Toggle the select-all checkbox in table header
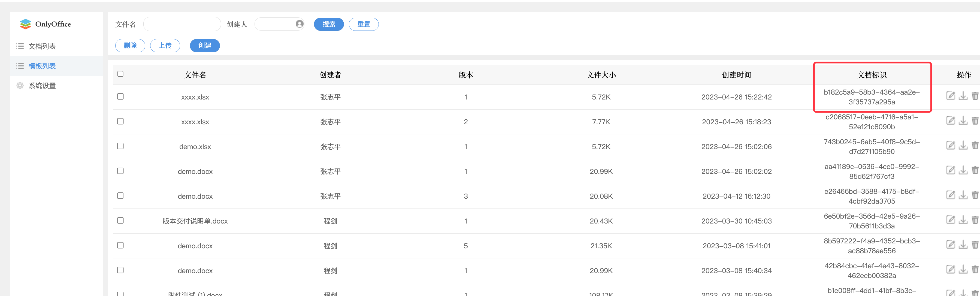This screenshot has height=296, width=980. coord(121,74)
